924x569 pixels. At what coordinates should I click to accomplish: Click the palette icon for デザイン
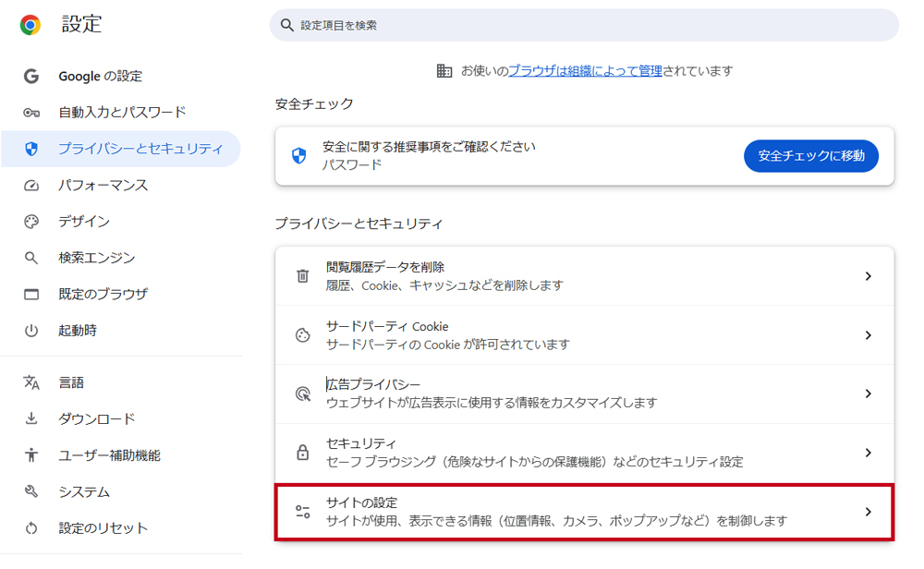31,222
